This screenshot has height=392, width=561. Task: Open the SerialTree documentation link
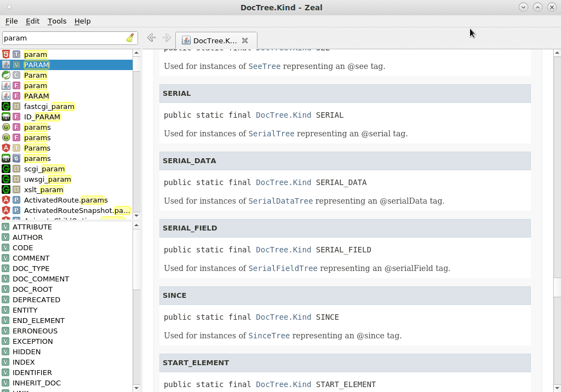point(271,133)
